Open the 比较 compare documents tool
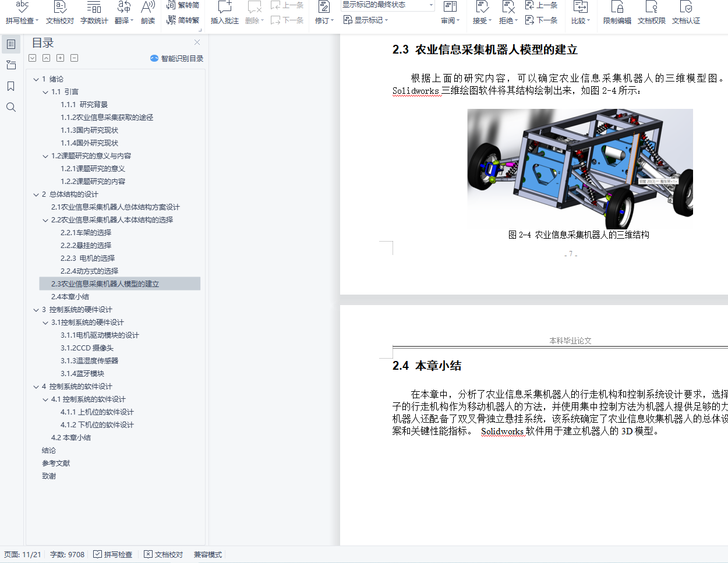The width and height of the screenshot is (728, 563). [x=580, y=13]
